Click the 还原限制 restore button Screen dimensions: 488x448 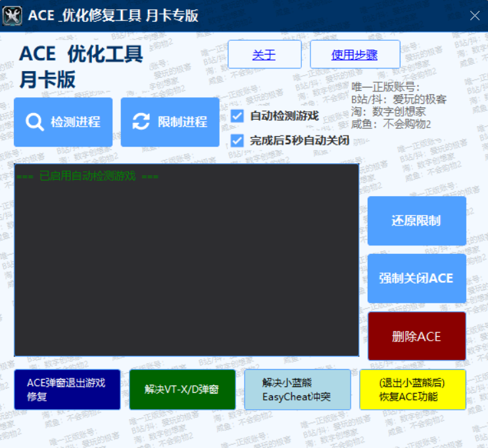(x=417, y=221)
